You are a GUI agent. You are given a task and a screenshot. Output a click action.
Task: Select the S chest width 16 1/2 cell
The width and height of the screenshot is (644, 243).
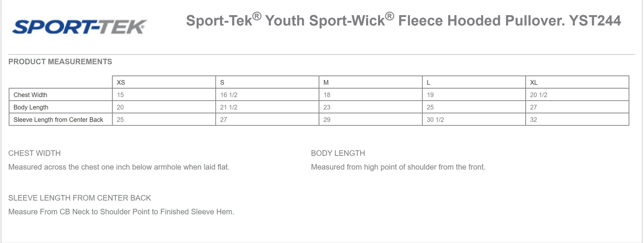pyautogui.click(x=229, y=95)
